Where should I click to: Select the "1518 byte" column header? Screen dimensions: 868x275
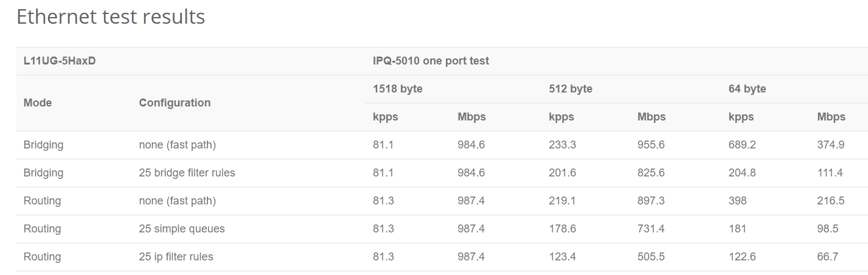397,89
